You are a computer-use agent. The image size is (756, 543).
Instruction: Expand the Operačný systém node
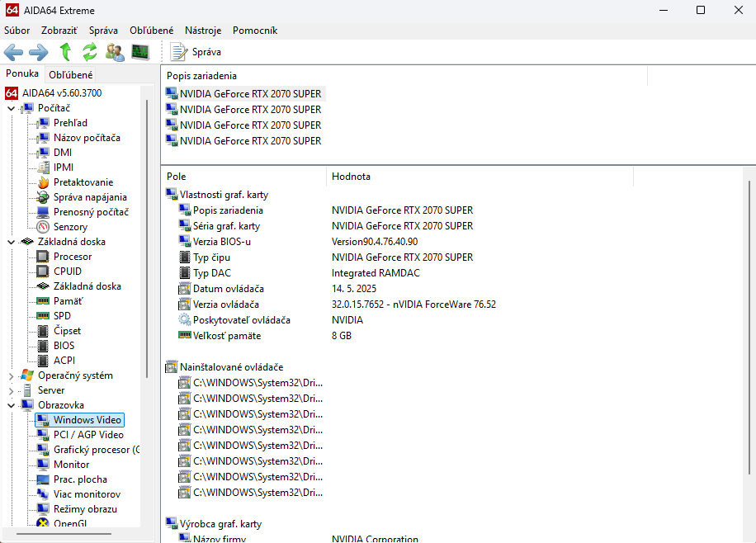11,375
